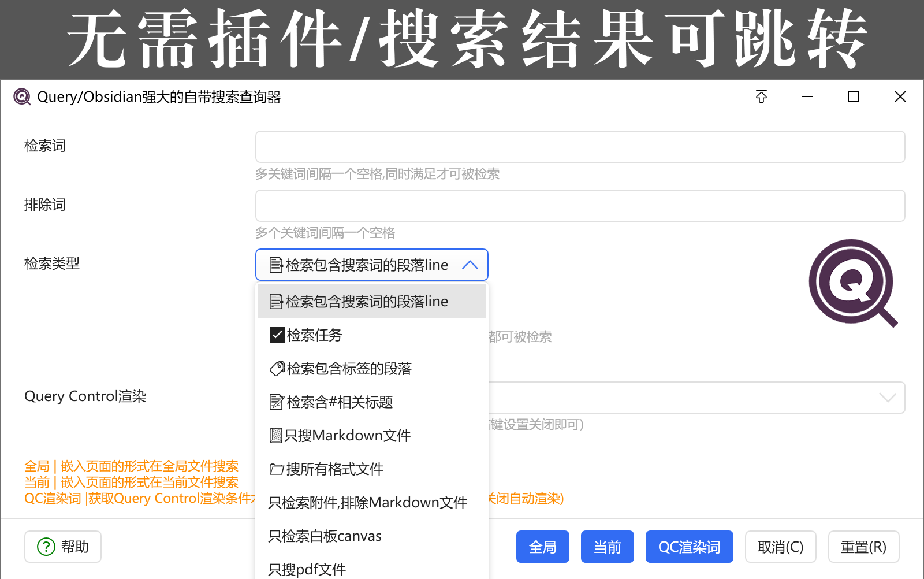Collapse the 检索类型 dropdown with the up chevron
Image resolution: width=924 pixels, height=579 pixels.
(x=470, y=265)
